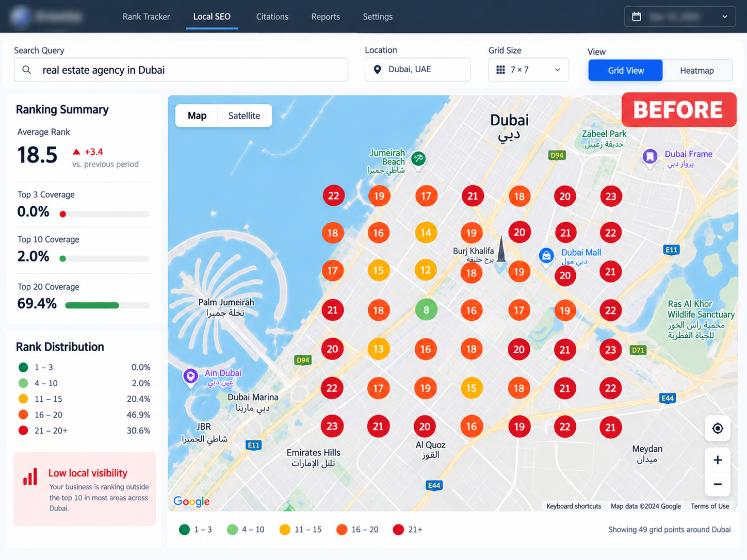Open the date range dropdown
Image resolution: width=747 pixels, height=560 pixels.
pos(680,17)
